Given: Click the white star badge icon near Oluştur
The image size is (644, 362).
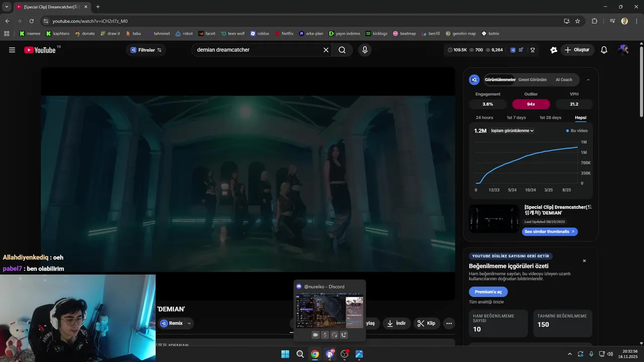Looking at the screenshot, I should coord(554,50).
